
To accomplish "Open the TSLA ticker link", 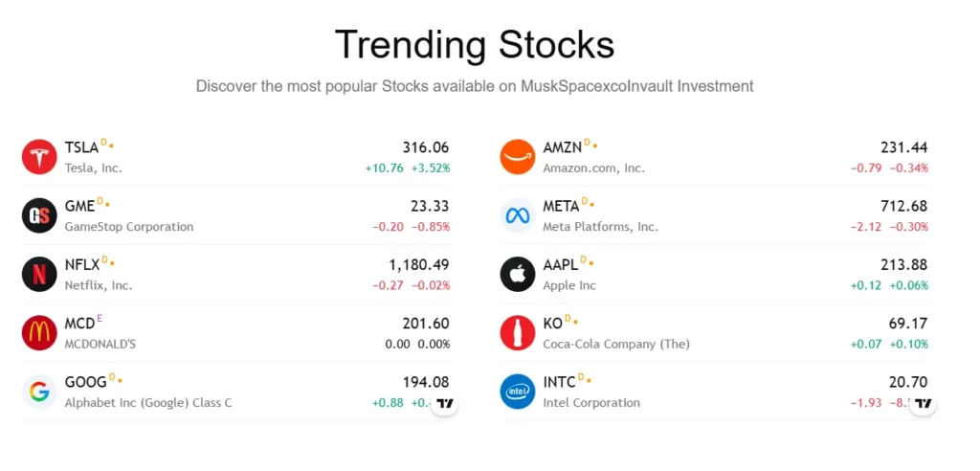I will [x=81, y=147].
